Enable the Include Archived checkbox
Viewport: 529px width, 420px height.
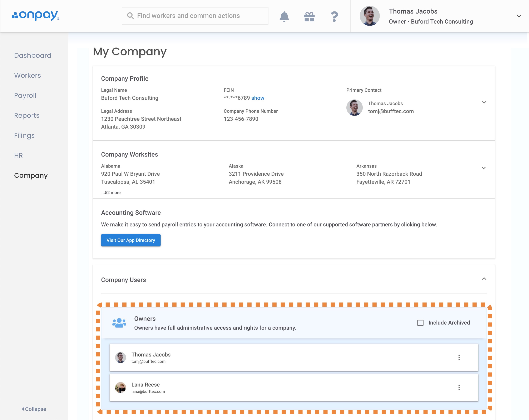pyautogui.click(x=420, y=323)
